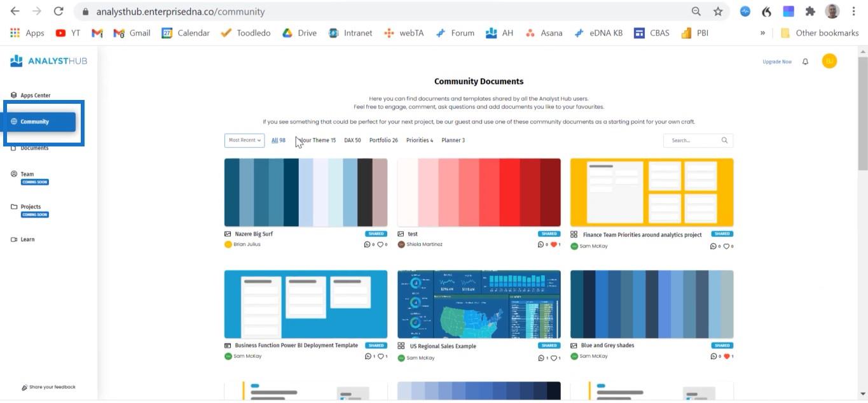
Task: Toggle heart on the test document
Action: (554, 244)
